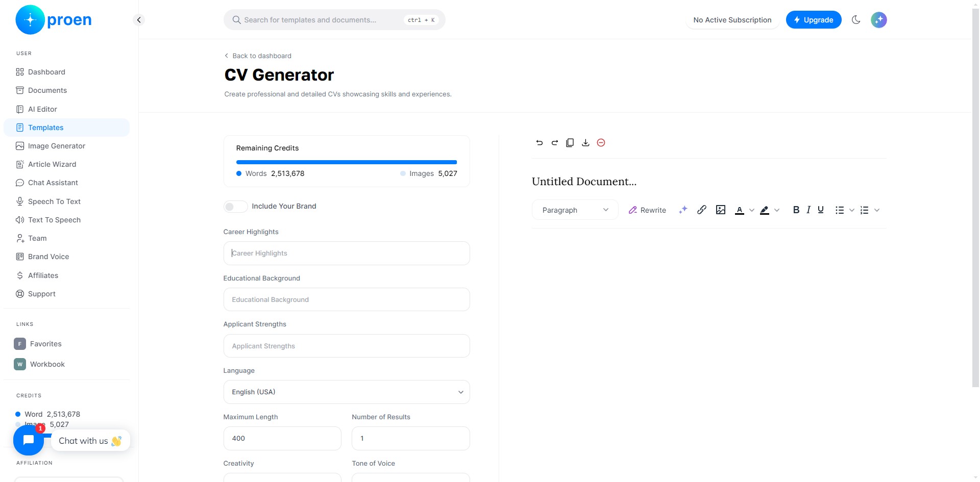Screen dimensions: 980x482
Task: Click the Text To Speech speaker icon
Action: tap(20, 220)
